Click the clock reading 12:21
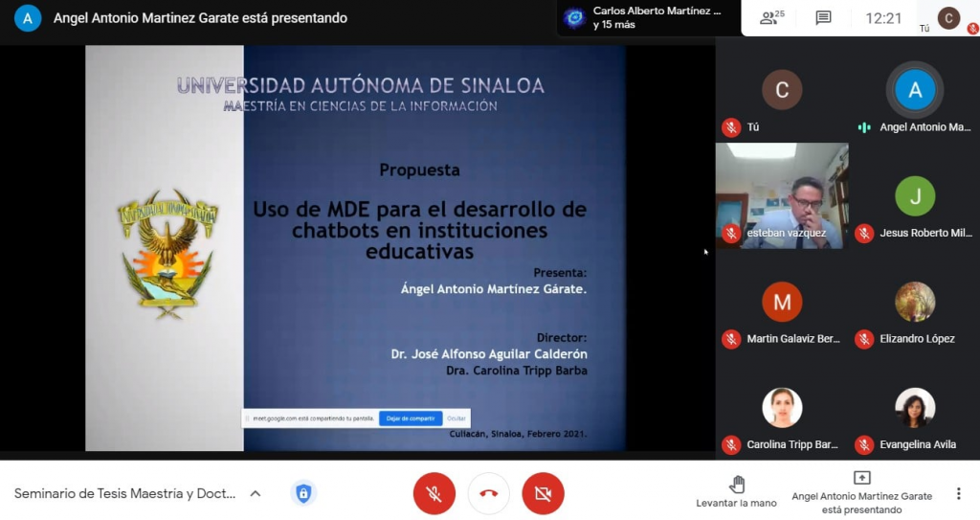The height and width of the screenshot is (520, 980). (883, 18)
